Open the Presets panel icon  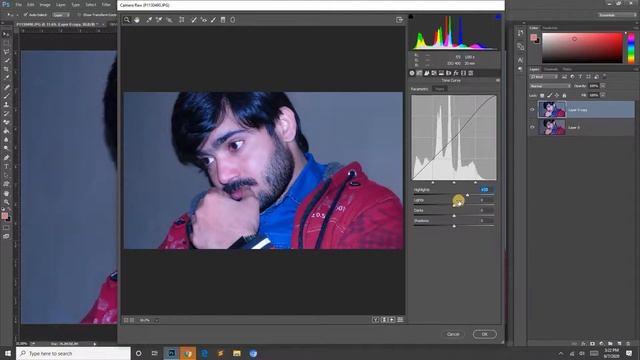pos(471,73)
